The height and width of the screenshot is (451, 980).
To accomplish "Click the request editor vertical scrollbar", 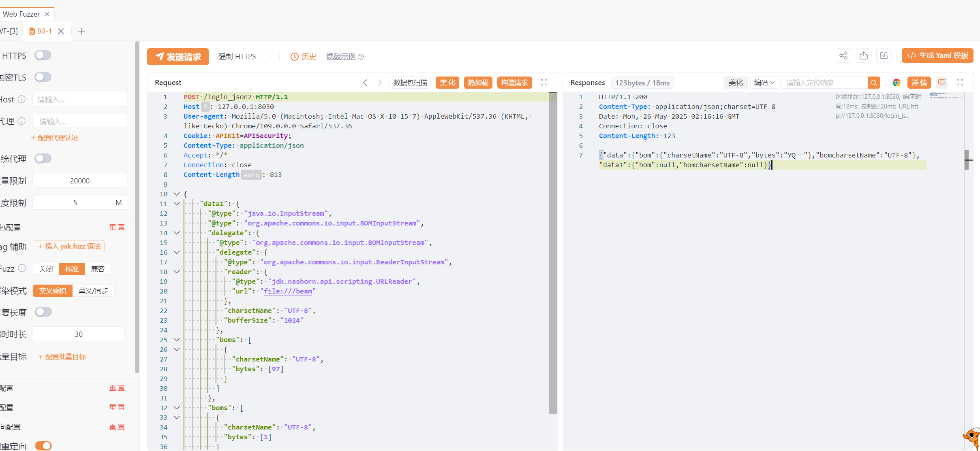I will coord(553,253).
